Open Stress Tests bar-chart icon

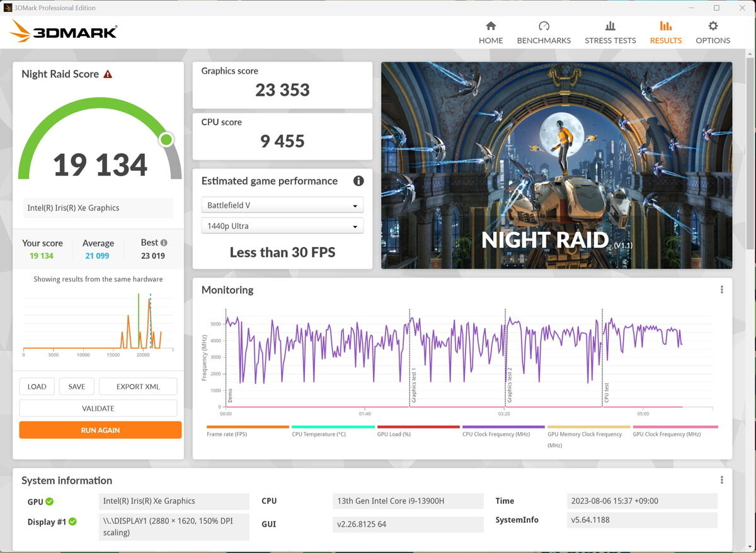click(610, 26)
